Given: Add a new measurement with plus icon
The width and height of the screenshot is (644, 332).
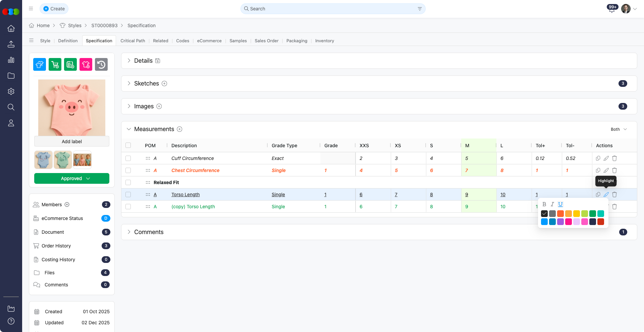Looking at the screenshot, I should 179,129.
